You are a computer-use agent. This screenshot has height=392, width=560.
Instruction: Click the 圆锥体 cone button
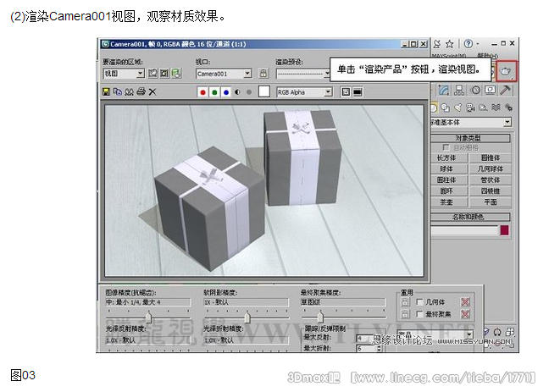pyautogui.click(x=491, y=157)
